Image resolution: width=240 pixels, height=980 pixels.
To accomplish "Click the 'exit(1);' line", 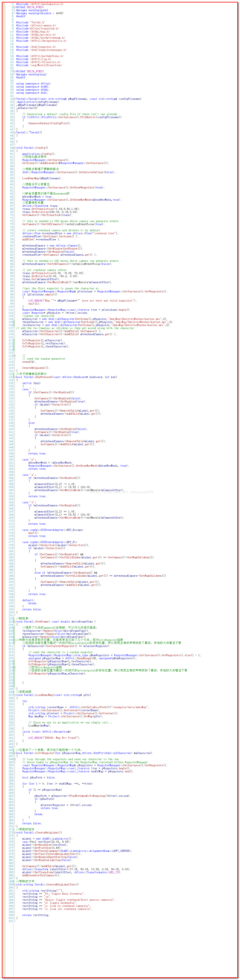I will (x=34, y=304).
